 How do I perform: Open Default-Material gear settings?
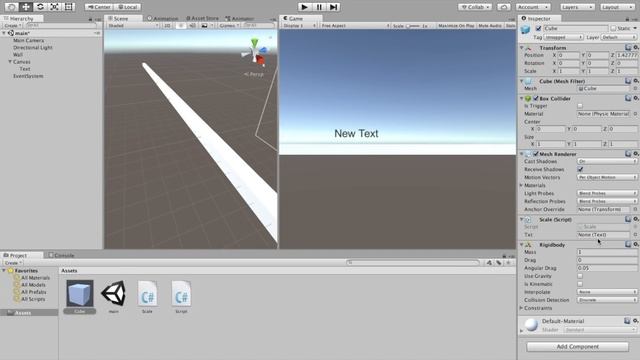tap(636, 321)
